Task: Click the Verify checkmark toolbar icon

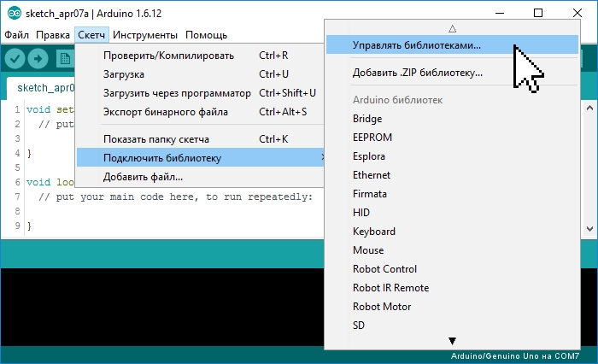Action: pos(15,59)
